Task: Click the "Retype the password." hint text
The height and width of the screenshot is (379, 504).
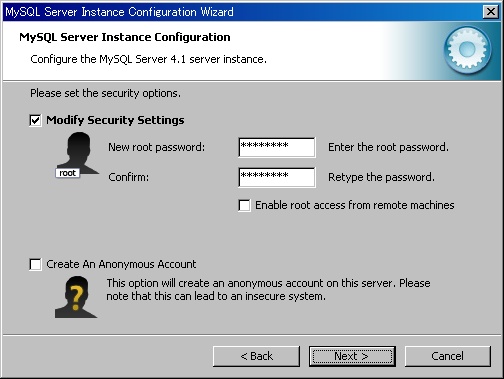Action: click(381, 177)
